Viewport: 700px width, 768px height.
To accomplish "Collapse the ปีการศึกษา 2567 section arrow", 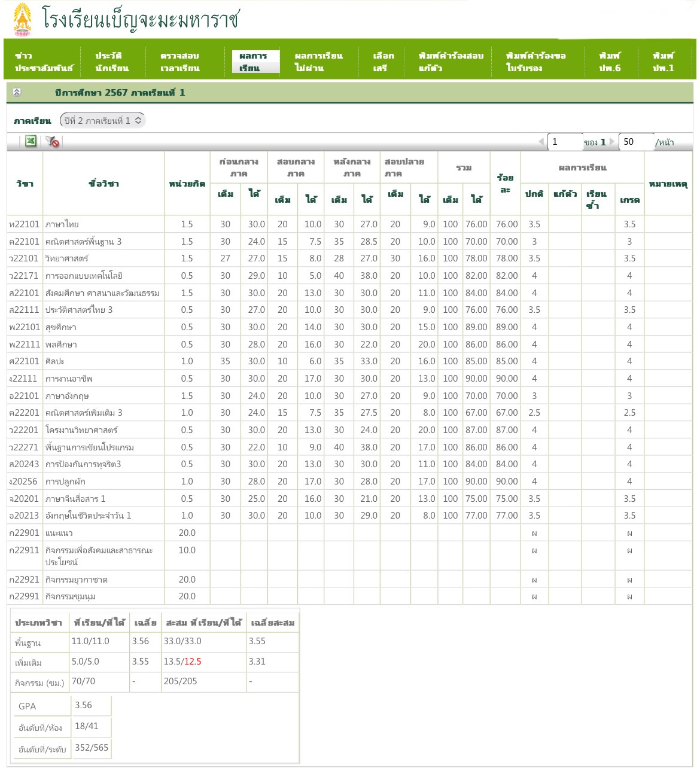I will point(17,92).
